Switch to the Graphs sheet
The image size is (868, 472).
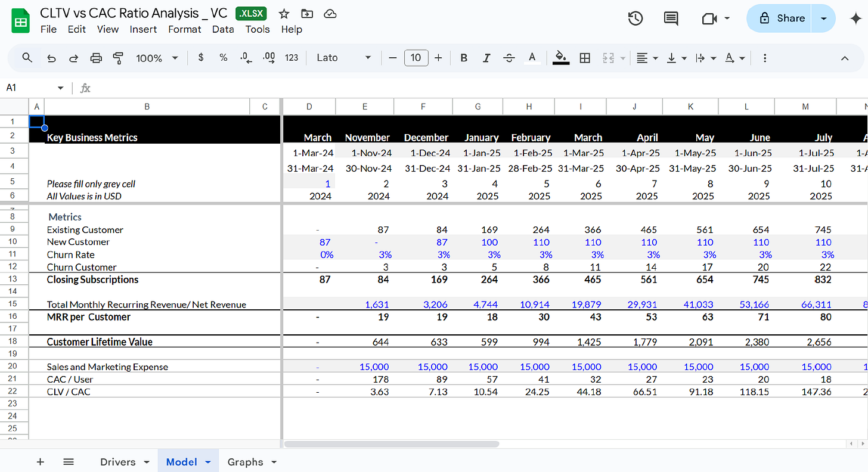[x=246, y=461]
